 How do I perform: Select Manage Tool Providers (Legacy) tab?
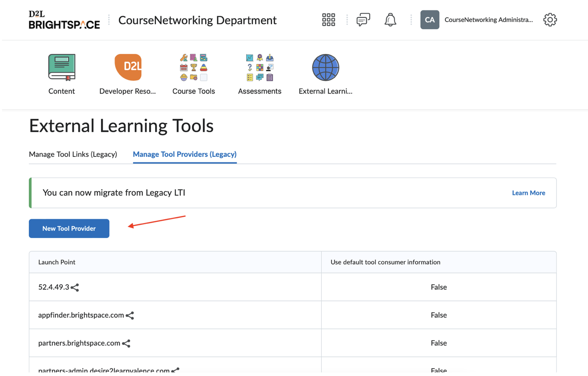tap(184, 154)
